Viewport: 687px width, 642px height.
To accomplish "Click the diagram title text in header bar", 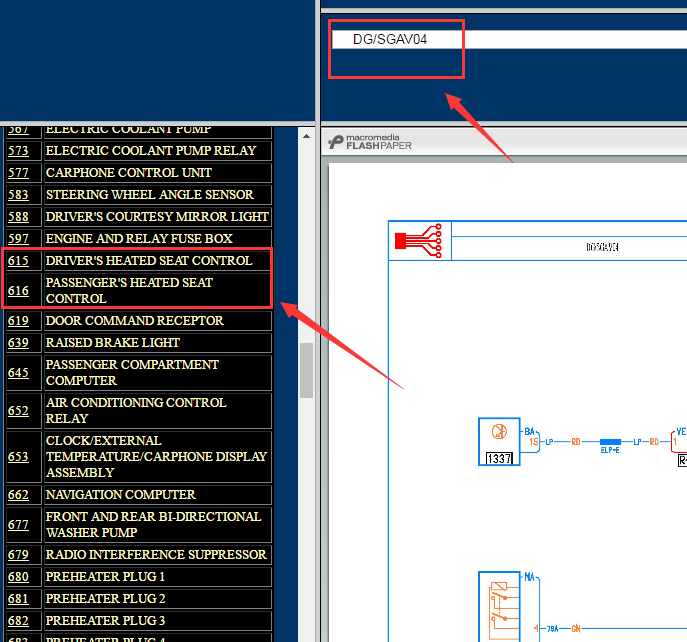I will coord(602,247).
